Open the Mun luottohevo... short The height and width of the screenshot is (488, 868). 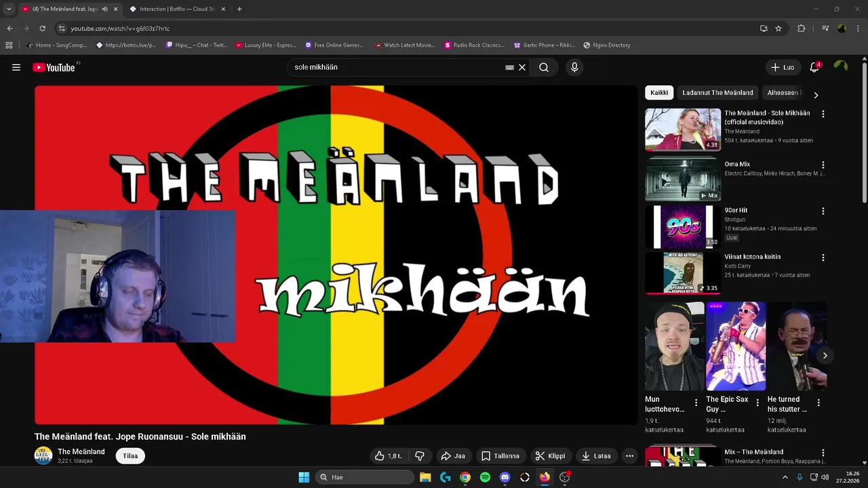tap(675, 346)
